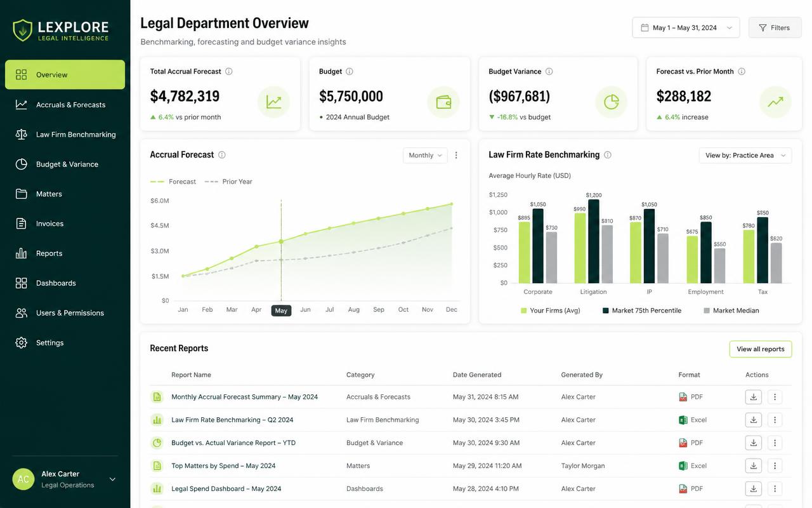
Task: Open Top Matters by Spend – May 2024
Action: 223,465
